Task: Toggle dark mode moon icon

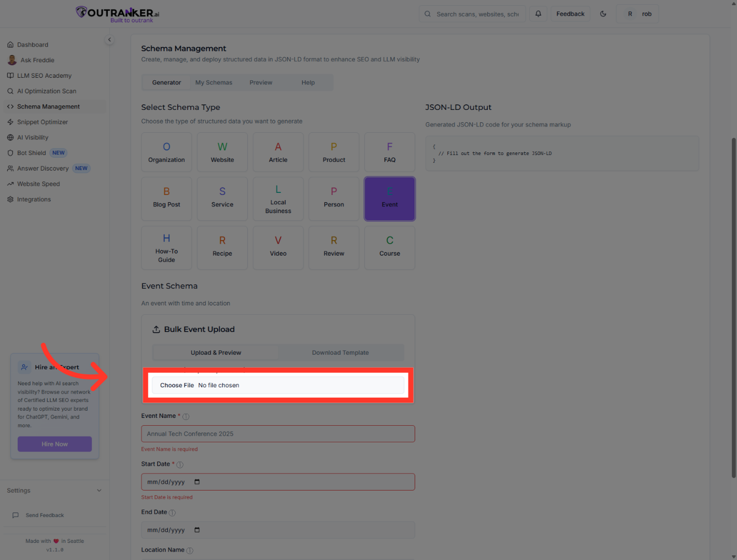Action: coord(603,14)
